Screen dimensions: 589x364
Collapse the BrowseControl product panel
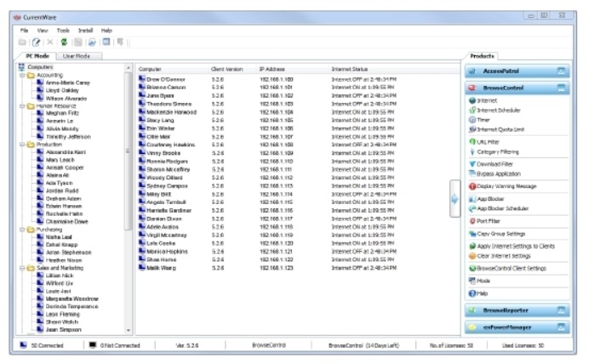tap(561, 88)
